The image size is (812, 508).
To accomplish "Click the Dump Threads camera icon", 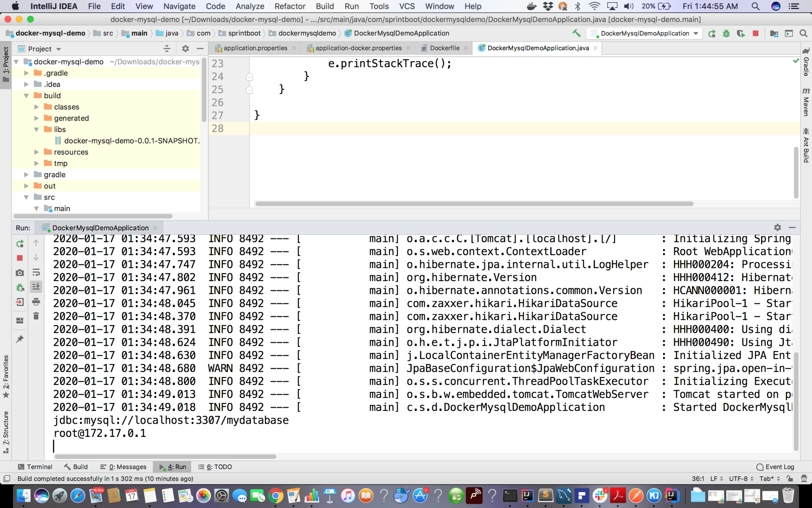I will click(x=20, y=273).
